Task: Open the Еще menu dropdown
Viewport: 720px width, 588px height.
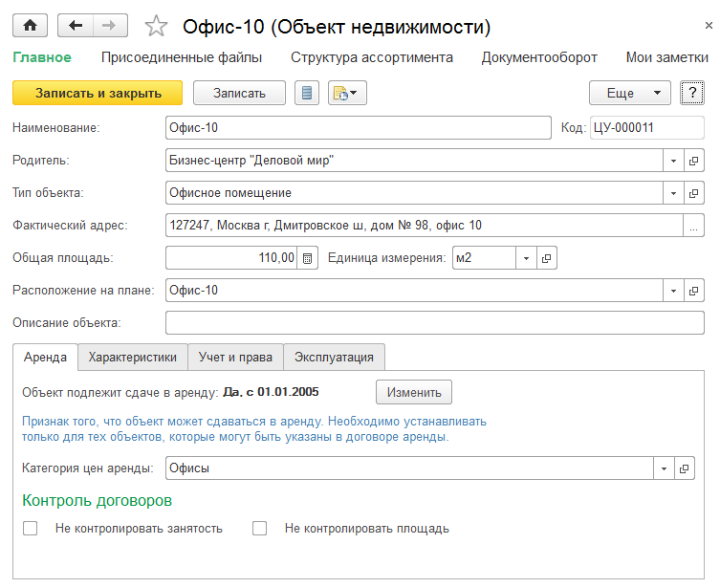Action: 630,93
